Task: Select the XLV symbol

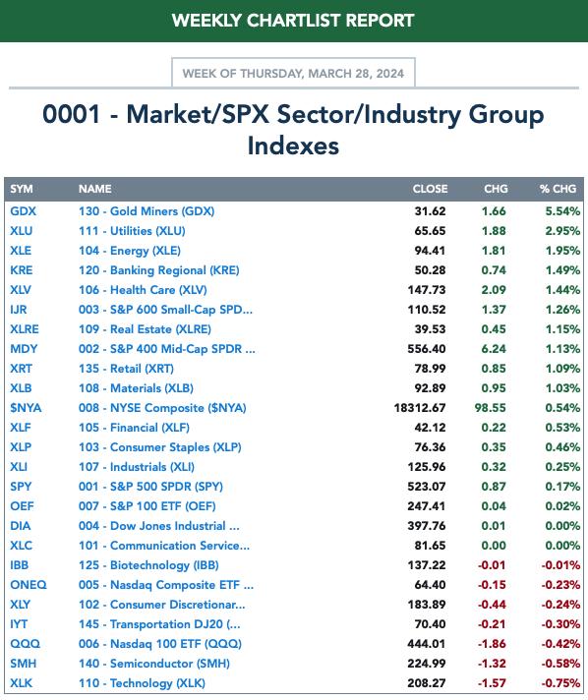Action: [x=21, y=290]
